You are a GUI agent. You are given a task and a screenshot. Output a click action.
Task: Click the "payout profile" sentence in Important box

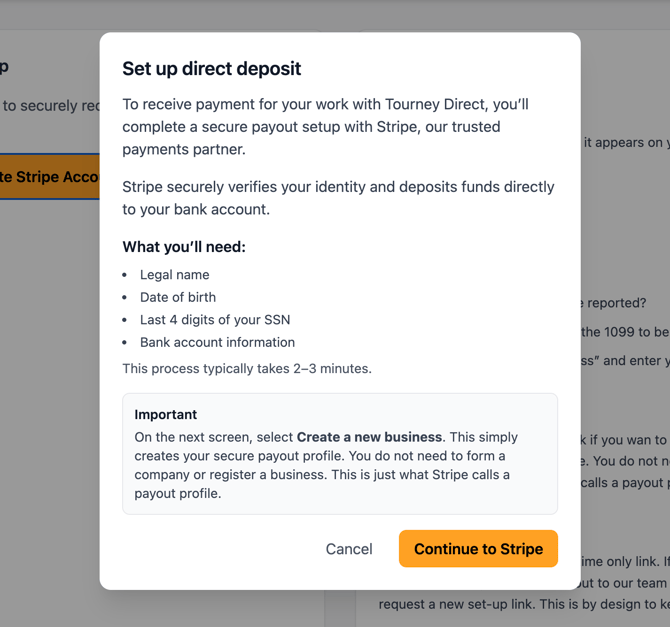[x=177, y=493]
